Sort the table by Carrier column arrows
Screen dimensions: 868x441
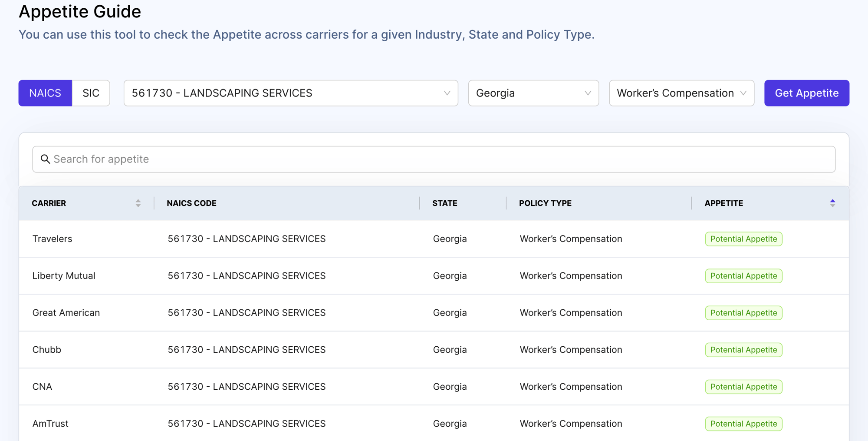tap(138, 203)
